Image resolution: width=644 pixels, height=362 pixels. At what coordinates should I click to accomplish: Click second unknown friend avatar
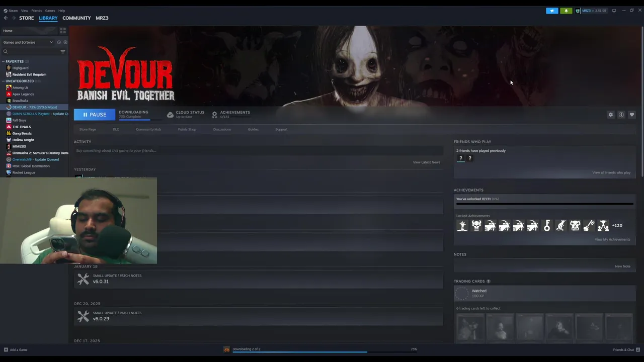[x=470, y=158]
